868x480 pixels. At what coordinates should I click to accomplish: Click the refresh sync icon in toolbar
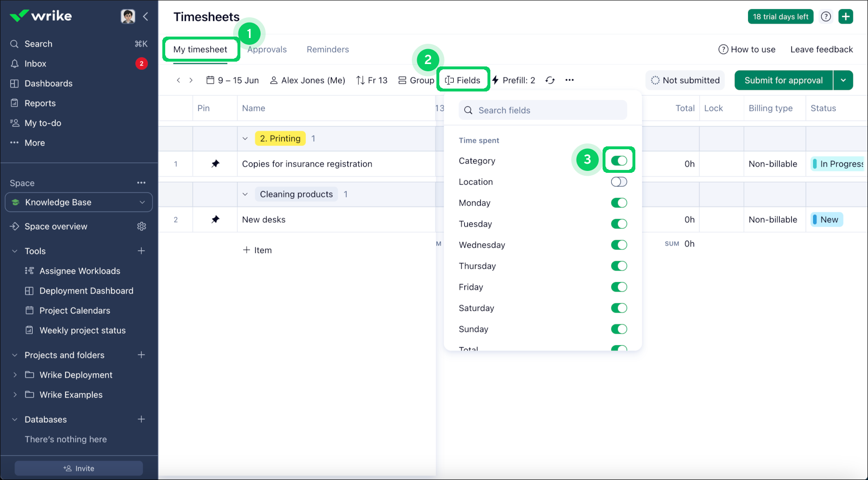550,80
